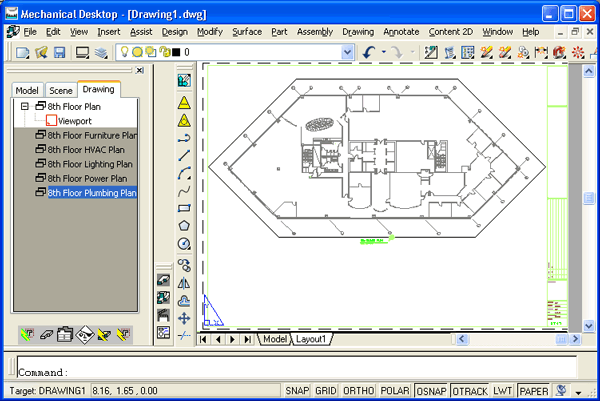Screen dimensions: 600x401
Task: Click the New drawing icon in toolbar
Action: click(22, 52)
